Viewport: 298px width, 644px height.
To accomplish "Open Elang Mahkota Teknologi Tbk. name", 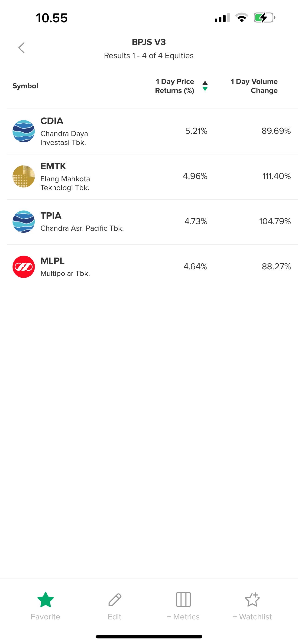I will click(x=65, y=183).
